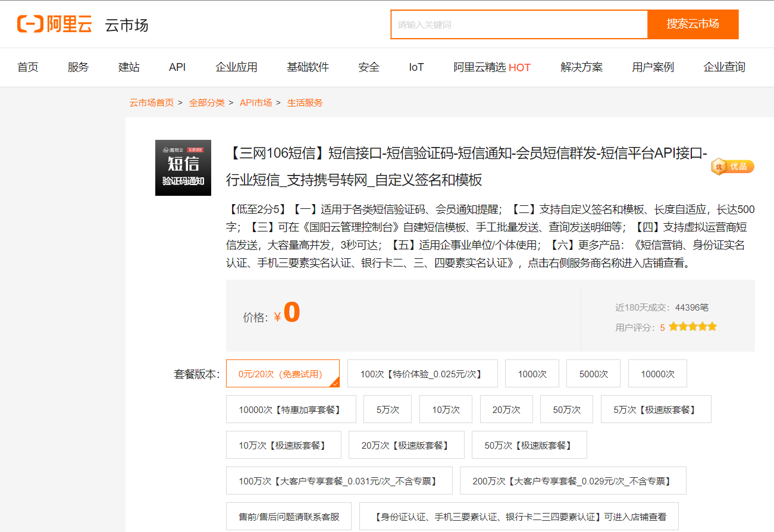Select the plain 5万次 package option
The height and width of the screenshot is (532, 774).
click(388, 409)
